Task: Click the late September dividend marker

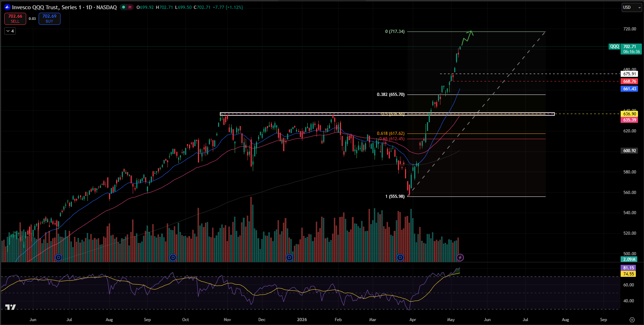Action: (x=173, y=257)
